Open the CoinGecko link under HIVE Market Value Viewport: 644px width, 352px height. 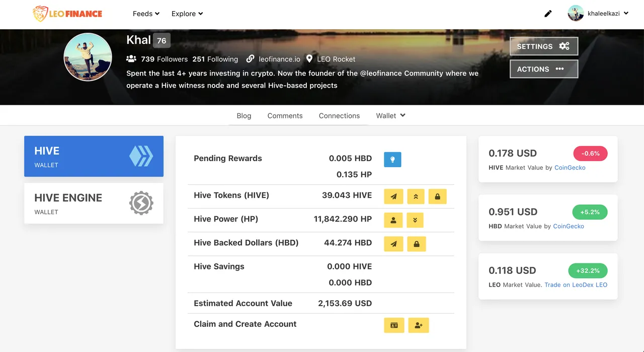click(570, 168)
